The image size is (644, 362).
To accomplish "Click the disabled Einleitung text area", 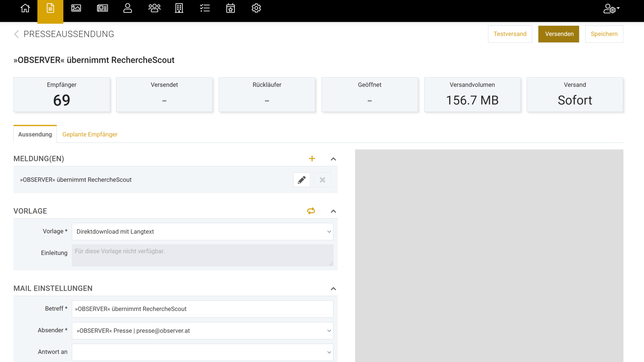I will pyautogui.click(x=203, y=255).
